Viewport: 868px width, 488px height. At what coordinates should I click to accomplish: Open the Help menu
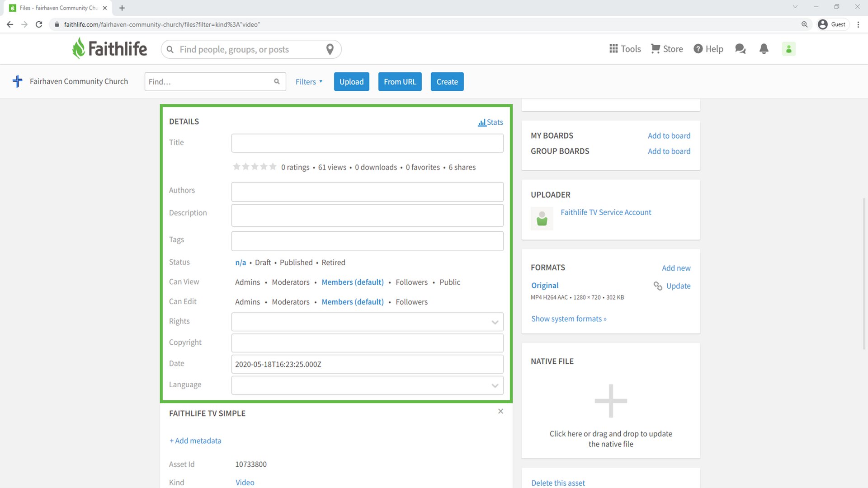tap(708, 49)
